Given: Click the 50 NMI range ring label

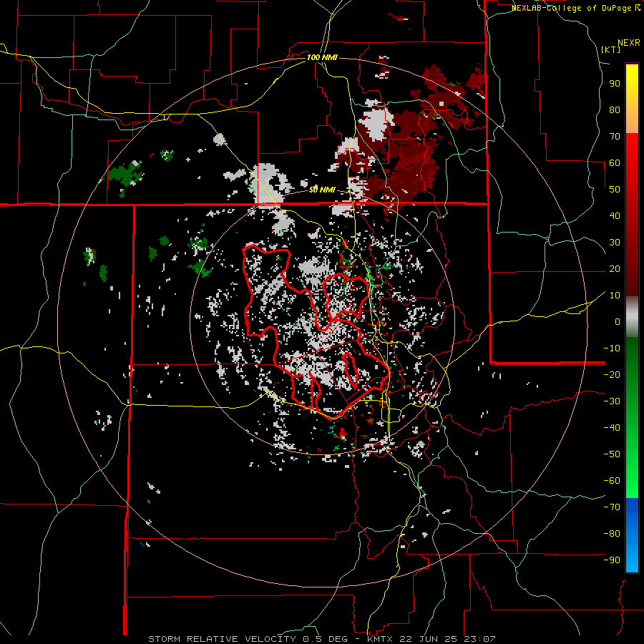Looking at the screenshot, I should (321, 190).
